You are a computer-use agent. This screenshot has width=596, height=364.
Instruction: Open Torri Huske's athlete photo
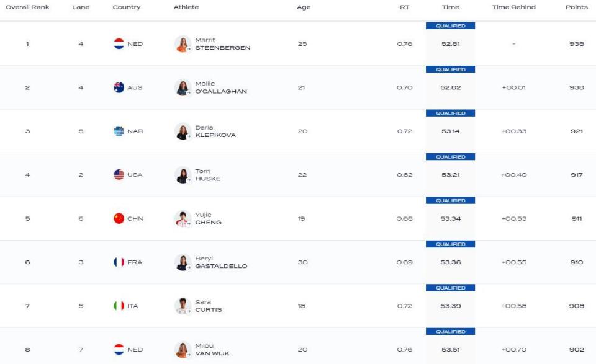183,175
